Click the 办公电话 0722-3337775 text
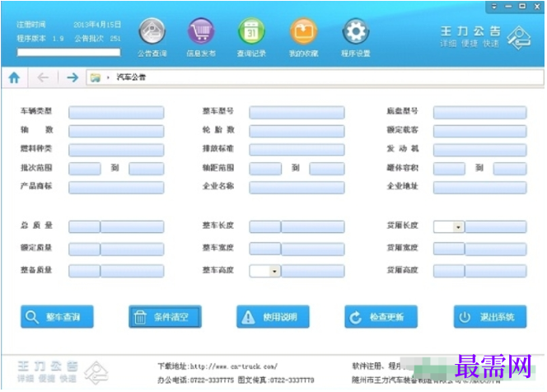 pos(196,380)
